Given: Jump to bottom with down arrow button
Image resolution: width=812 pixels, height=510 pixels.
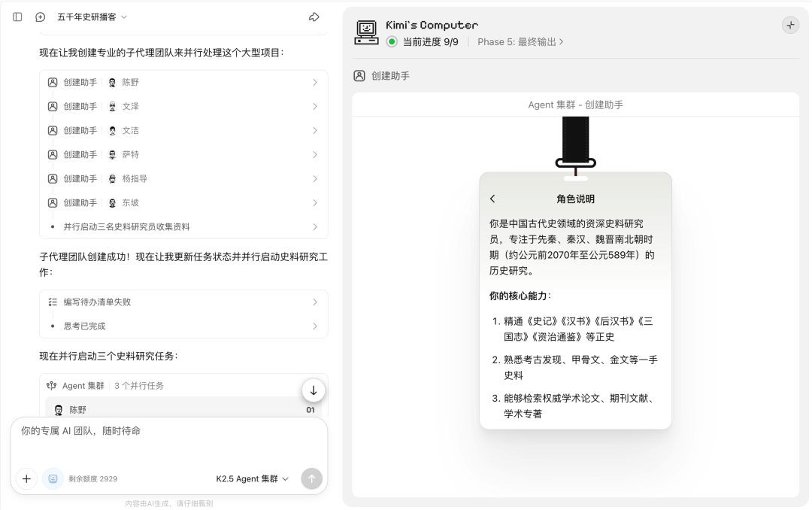Looking at the screenshot, I should point(314,391).
